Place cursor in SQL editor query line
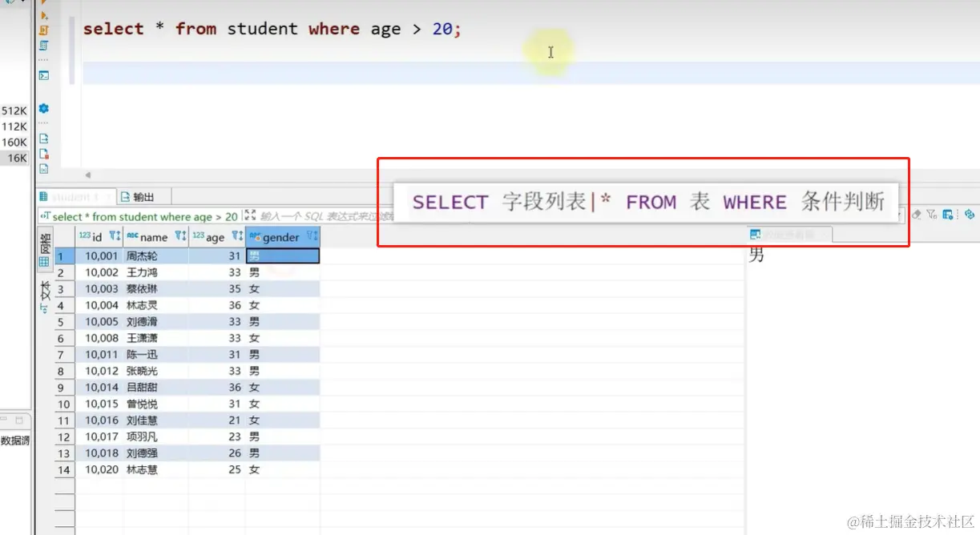 tap(272, 29)
